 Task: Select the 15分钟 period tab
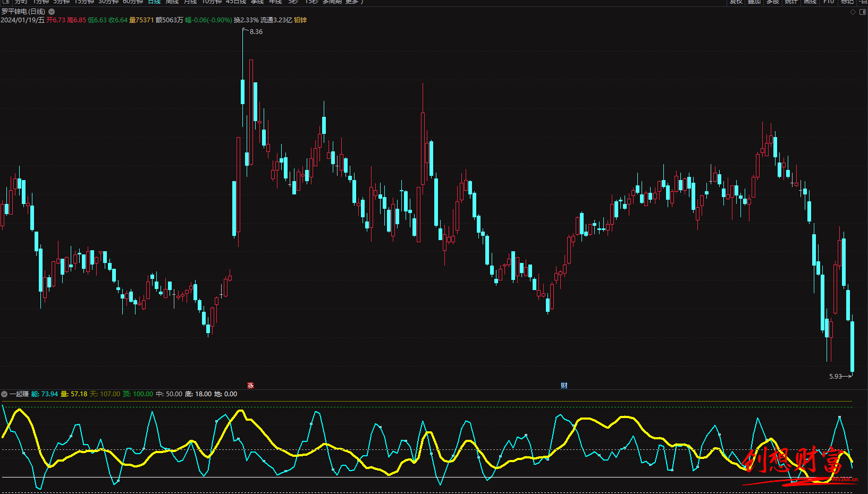84,2
